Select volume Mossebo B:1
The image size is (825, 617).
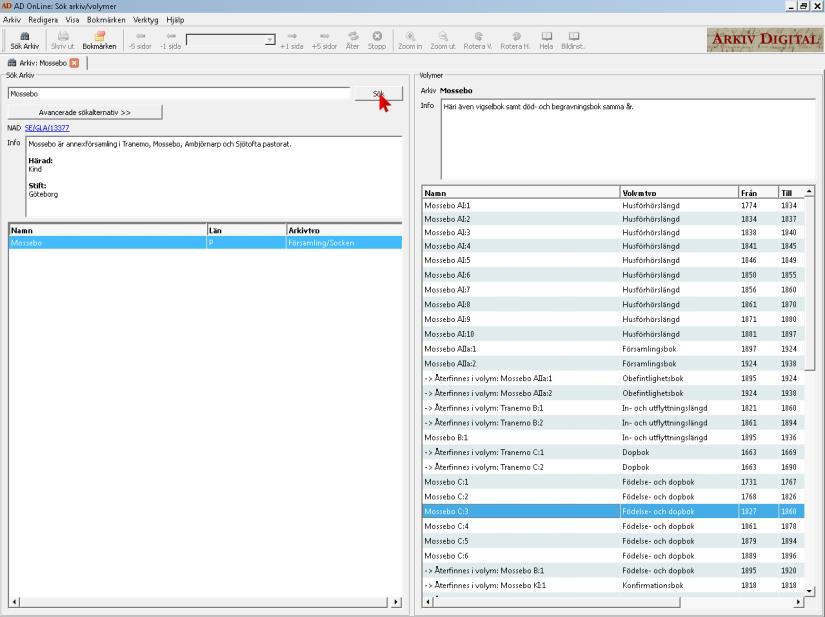tap(613, 438)
